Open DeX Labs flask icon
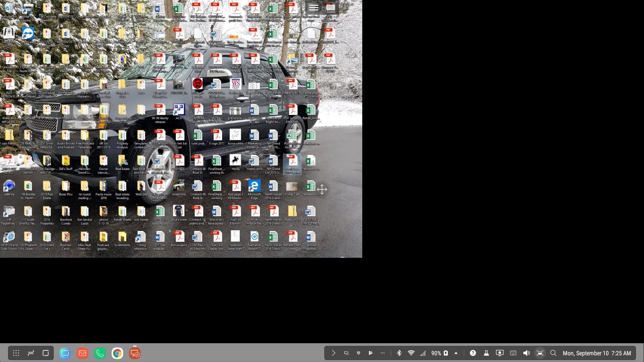The image size is (644, 362). coord(486,353)
